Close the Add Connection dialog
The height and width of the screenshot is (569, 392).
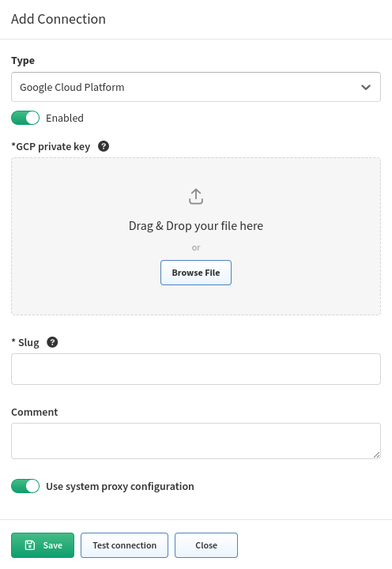pyautogui.click(x=206, y=545)
